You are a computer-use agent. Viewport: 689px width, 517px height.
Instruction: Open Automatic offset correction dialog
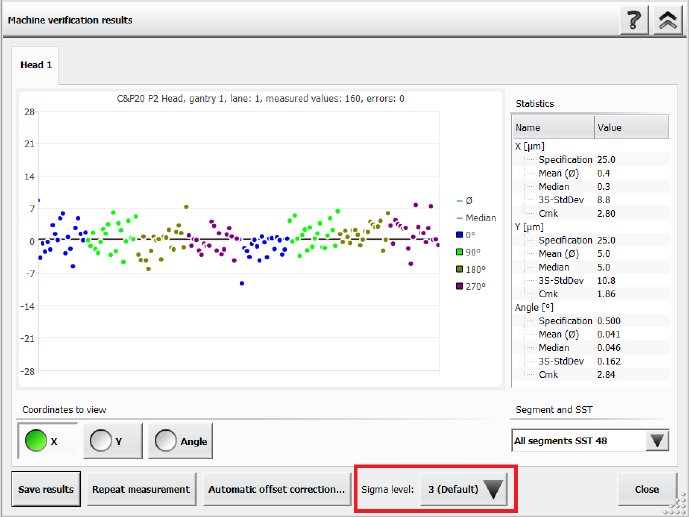(x=276, y=489)
